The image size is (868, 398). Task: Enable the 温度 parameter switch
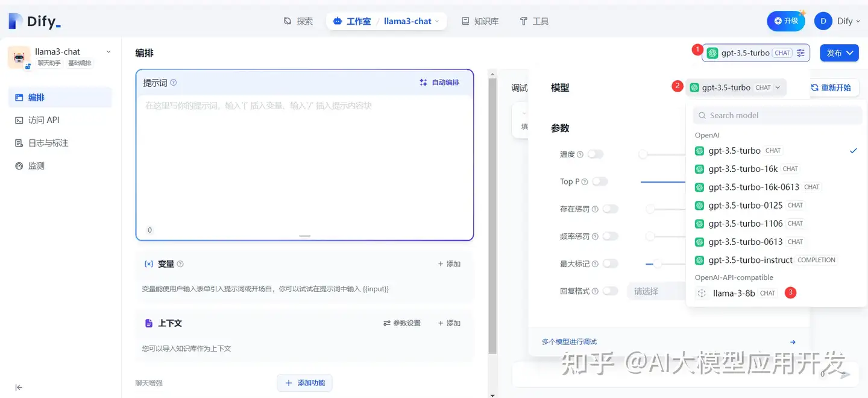click(596, 154)
